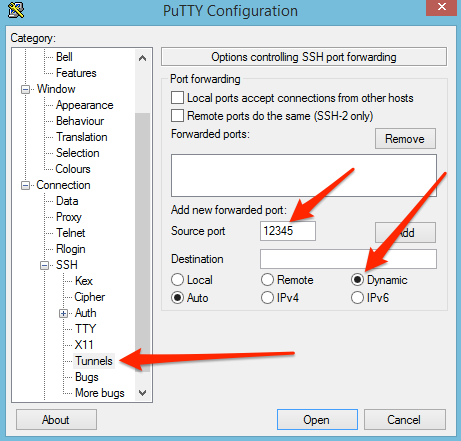Click the category list scroll up arrow
The width and height of the screenshot is (461, 441).
[142, 58]
